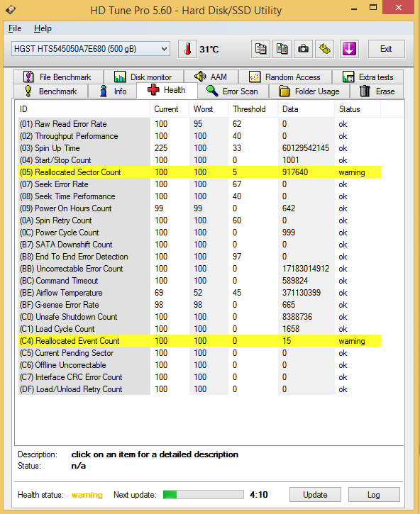Click the camera save screenshot icon
Screen dimensions: 420x514
tap(303, 49)
